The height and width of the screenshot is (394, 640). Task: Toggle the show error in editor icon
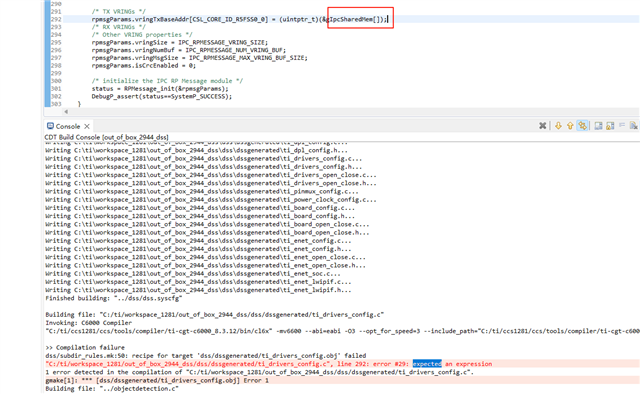pos(582,126)
